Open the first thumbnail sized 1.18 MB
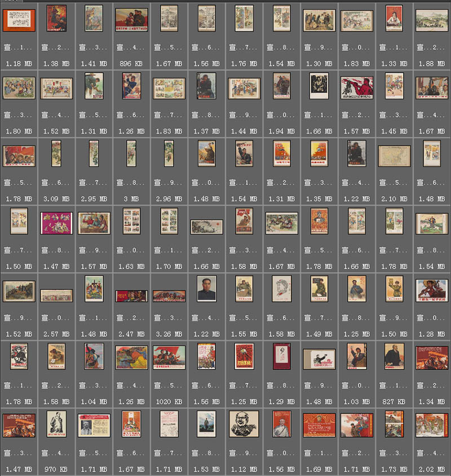The height and width of the screenshot is (476, 451). (19, 20)
